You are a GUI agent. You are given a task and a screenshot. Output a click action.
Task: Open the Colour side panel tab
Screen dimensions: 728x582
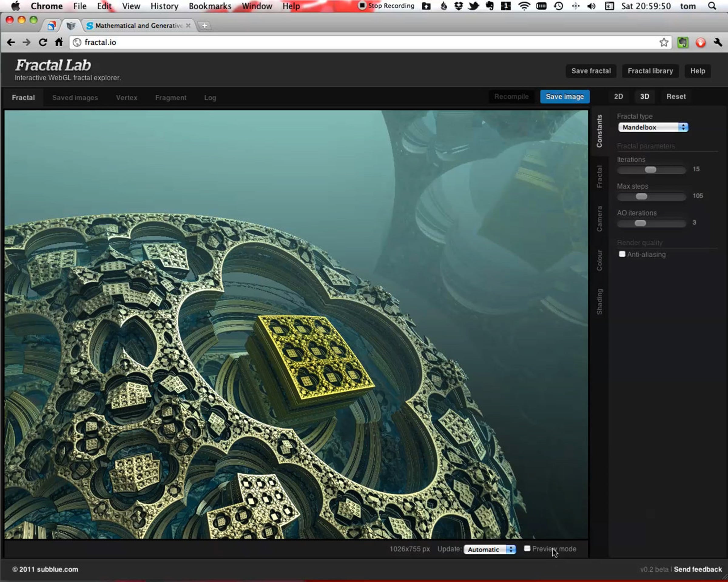tap(599, 260)
